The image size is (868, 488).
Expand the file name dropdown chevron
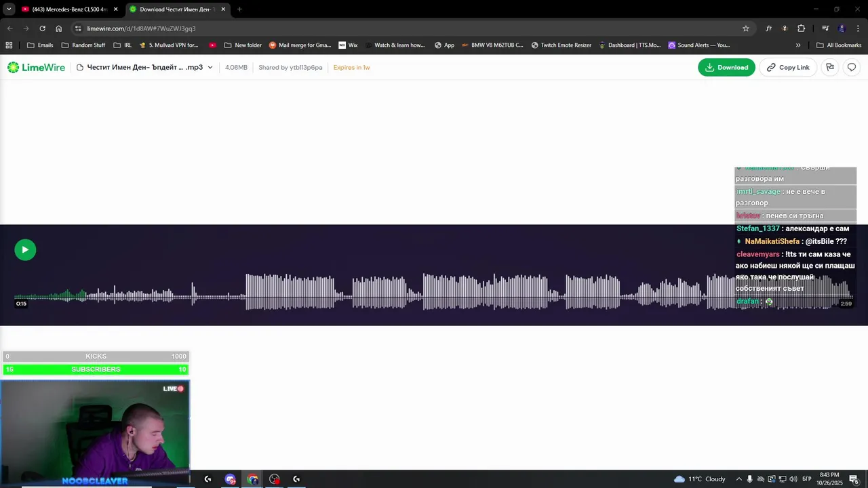click(x=210, y=67)
